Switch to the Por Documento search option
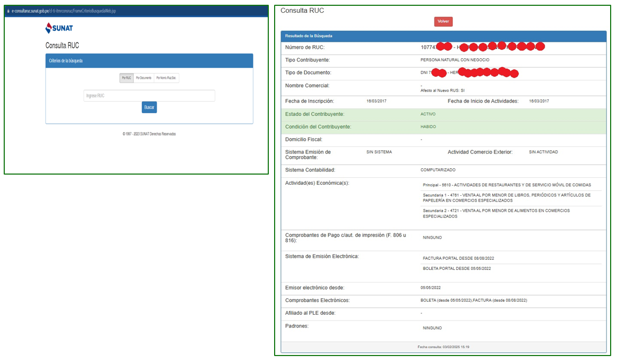Viewport: 617px width, 364px height. [143, 78]
